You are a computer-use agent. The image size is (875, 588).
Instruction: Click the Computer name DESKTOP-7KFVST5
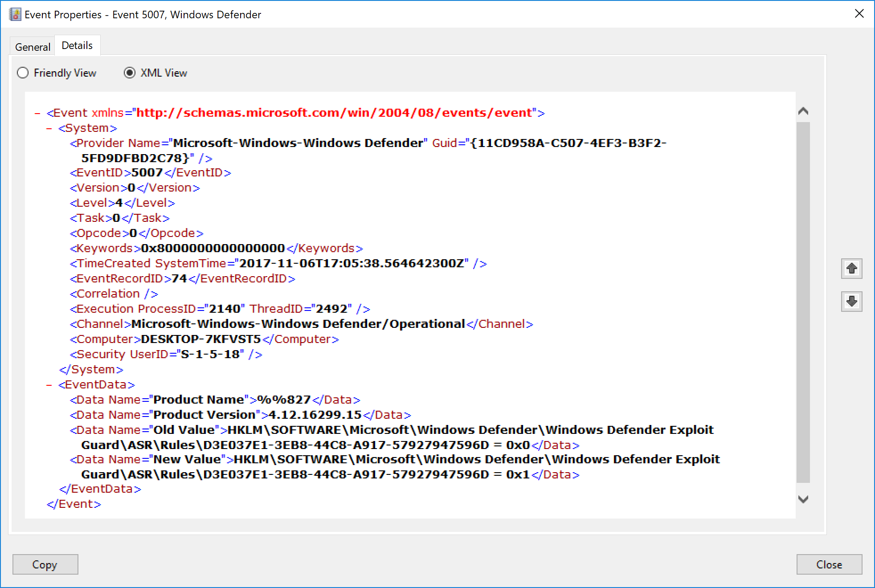(x=200, y=339)
